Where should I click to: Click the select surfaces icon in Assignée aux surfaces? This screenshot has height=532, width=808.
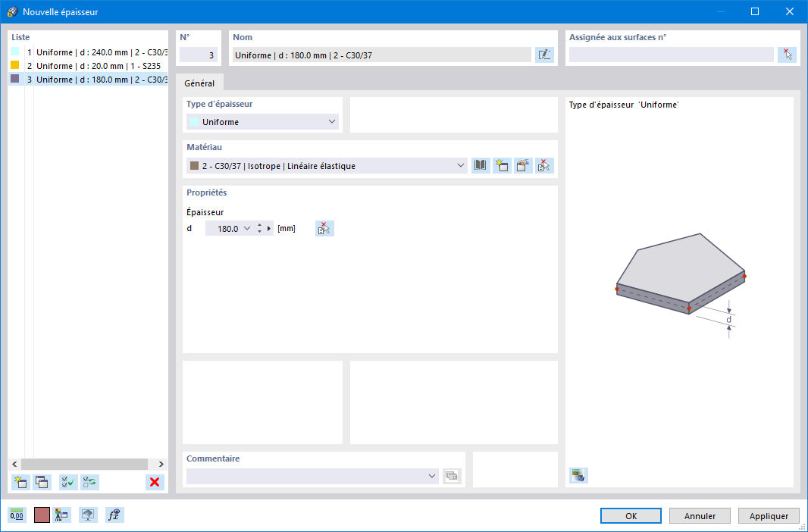[787, 55]
